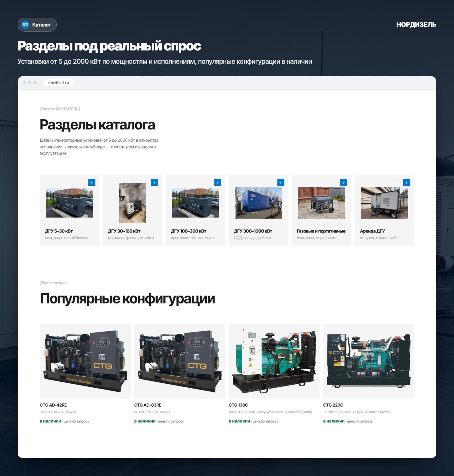This screenshot has width=454, height=476.
Task: Open the Газовые и портативные category title
Action: click(x=321, y=231)
